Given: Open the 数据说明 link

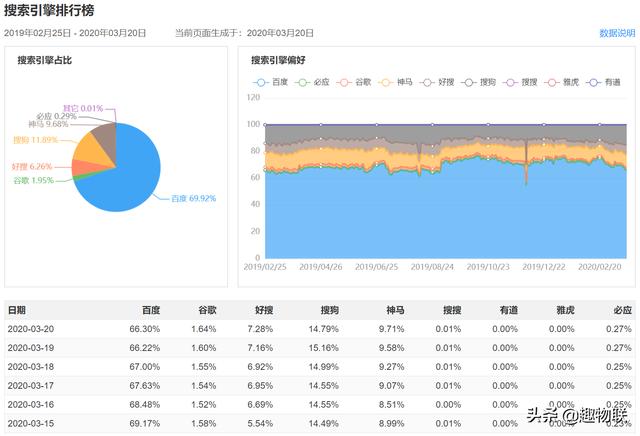Looking at the screenshot, I should pyautogui.click(x=617, y=33).
